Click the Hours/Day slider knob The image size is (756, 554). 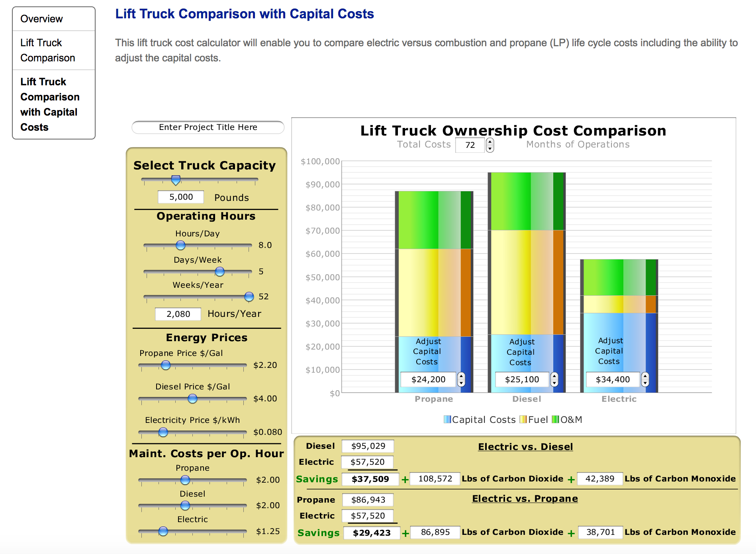click(x=181, y=245)
